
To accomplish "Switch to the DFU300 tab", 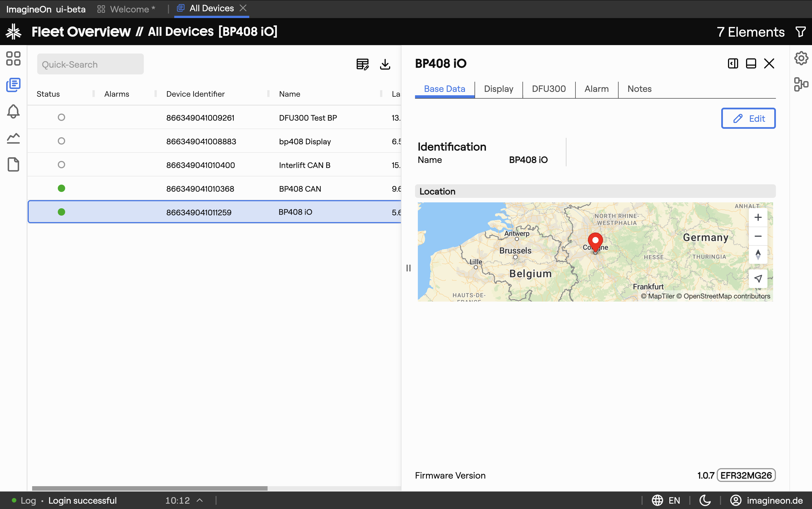I will pyautogui.click(x=549, y=89).
